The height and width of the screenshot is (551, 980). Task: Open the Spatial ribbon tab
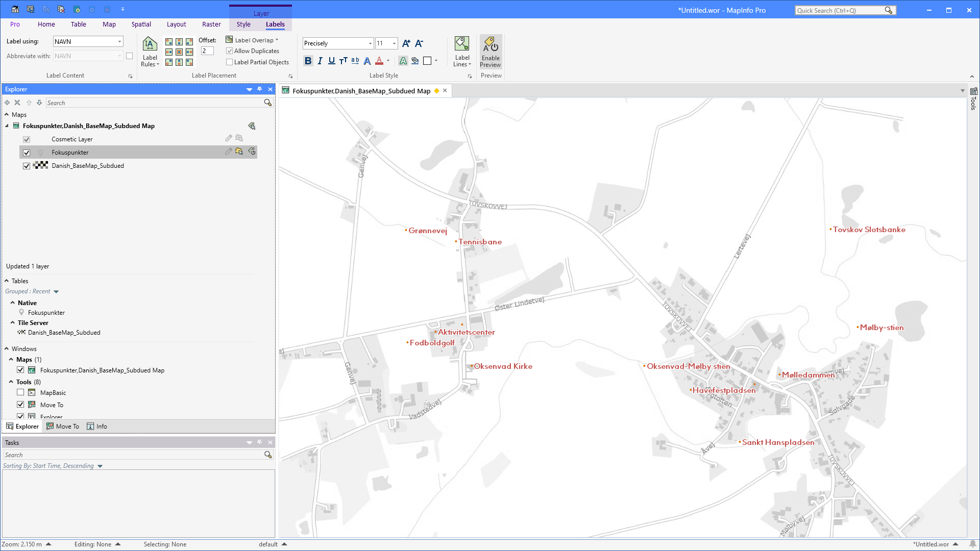pos(141,24)
